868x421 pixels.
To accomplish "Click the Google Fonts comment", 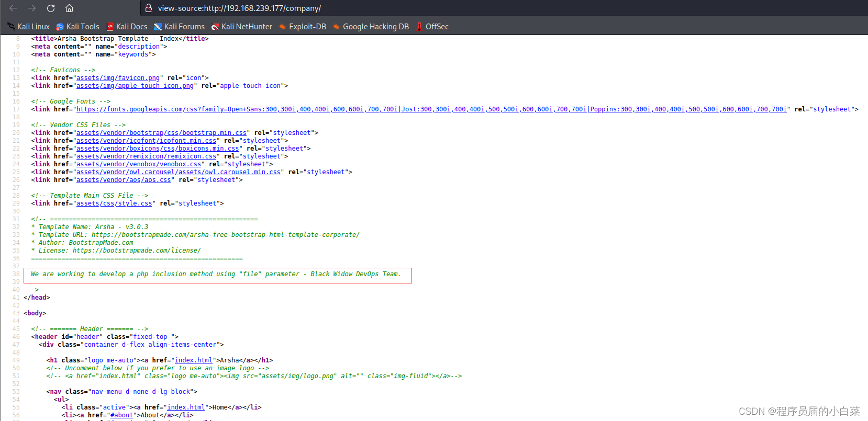I will (71, 101).
